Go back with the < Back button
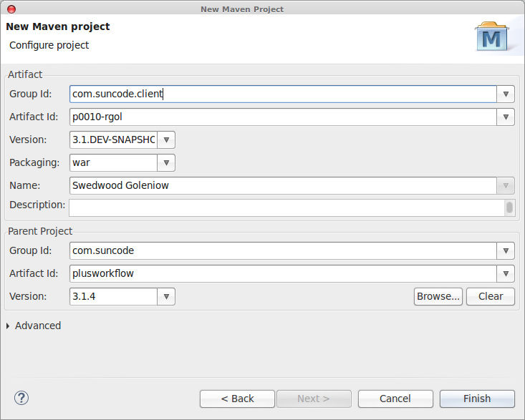 (237, 399)
